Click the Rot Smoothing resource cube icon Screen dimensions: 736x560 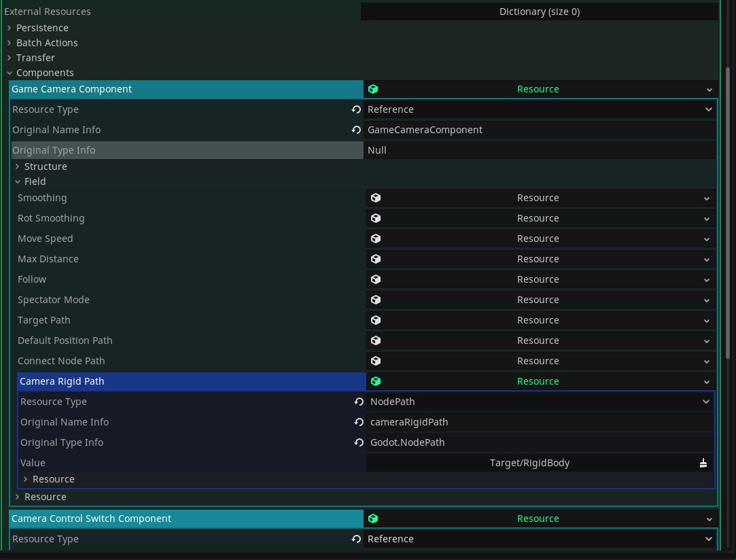[x=376, y=218]
